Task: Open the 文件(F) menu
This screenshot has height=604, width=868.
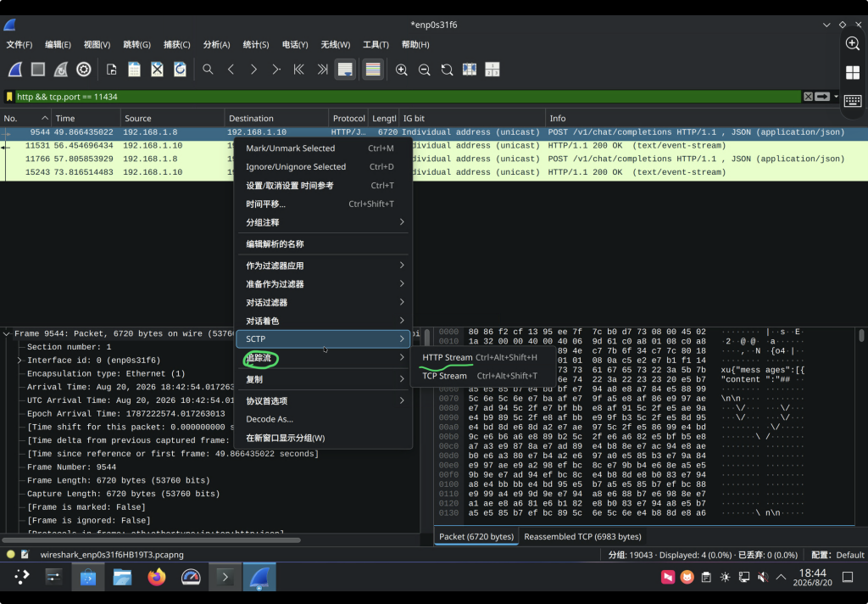Action: click(19, 44)
